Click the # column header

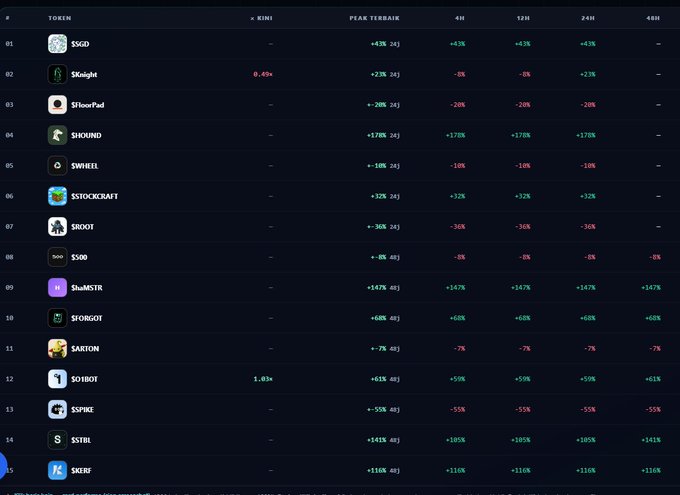pos(8,18)
